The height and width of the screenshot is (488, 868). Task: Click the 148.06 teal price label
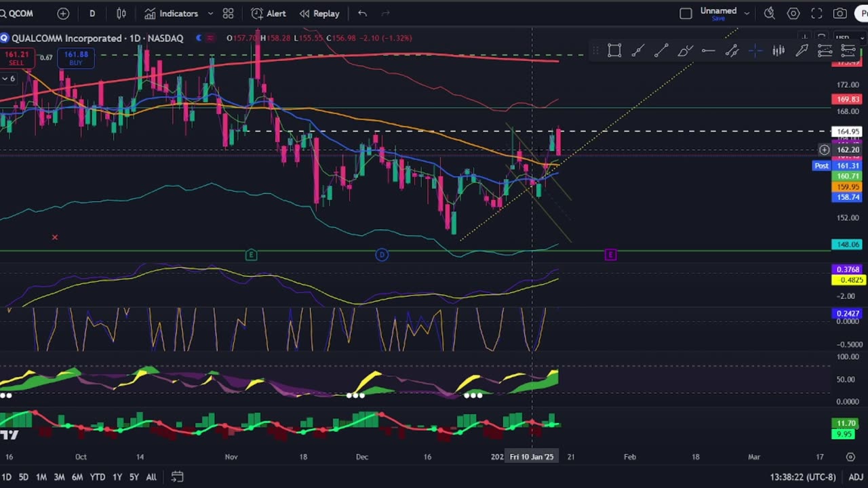pos(847,245)
